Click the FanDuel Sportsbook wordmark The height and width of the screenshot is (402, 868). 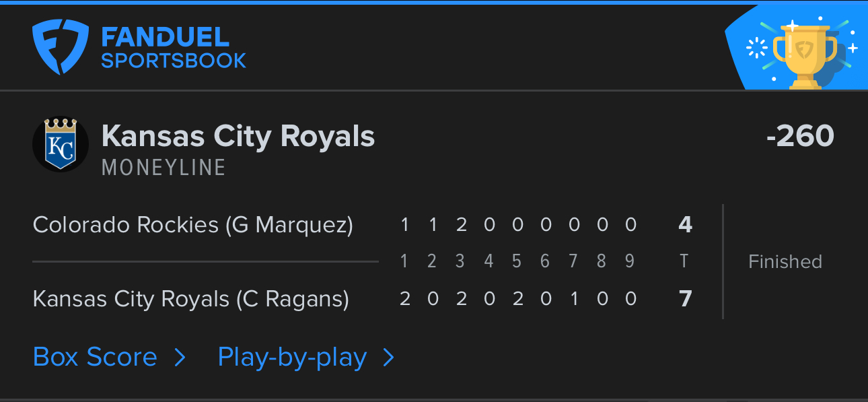174,48
